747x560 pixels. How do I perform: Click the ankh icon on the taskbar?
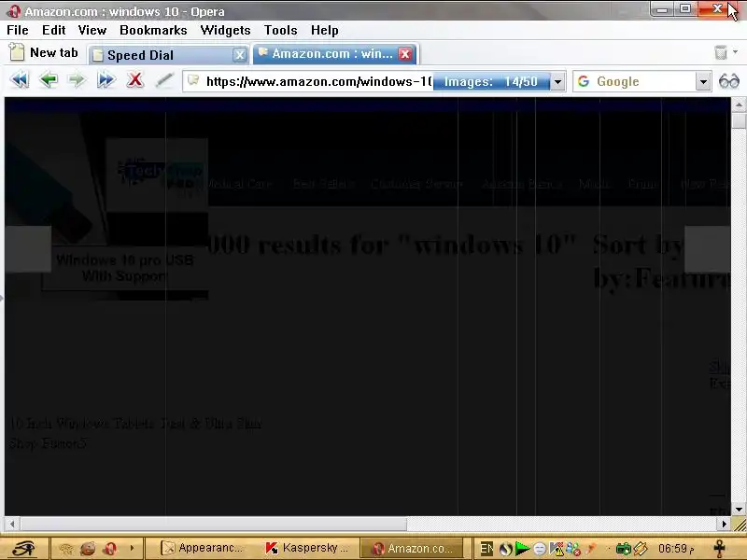coord(720,549)
